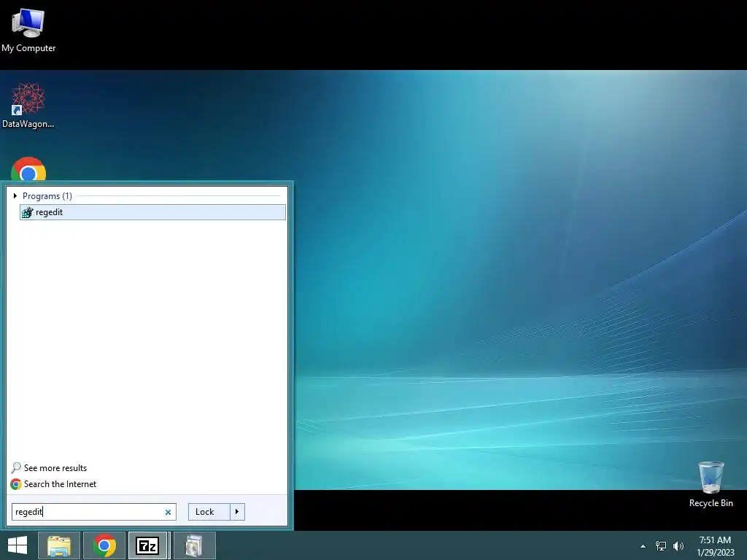Image resolution: width=747 pixels, height=560 pixels.
Task: Show hidden tray icons arrow
Action: [x=643, y=546]
